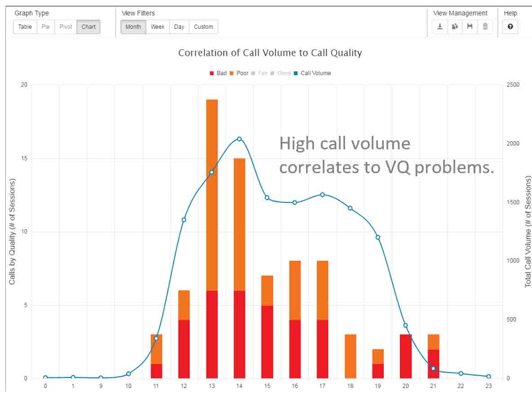Click the red Bad bar at hour 20
This screenshot has width=532, height=403.
pos(406,356)
